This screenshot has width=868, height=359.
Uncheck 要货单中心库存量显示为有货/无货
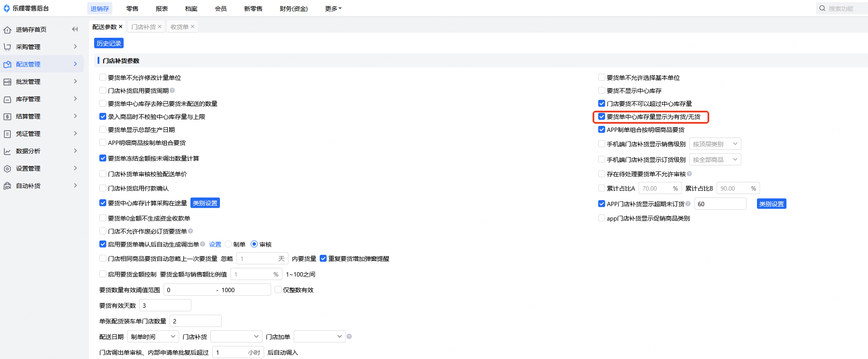point(602,116)
